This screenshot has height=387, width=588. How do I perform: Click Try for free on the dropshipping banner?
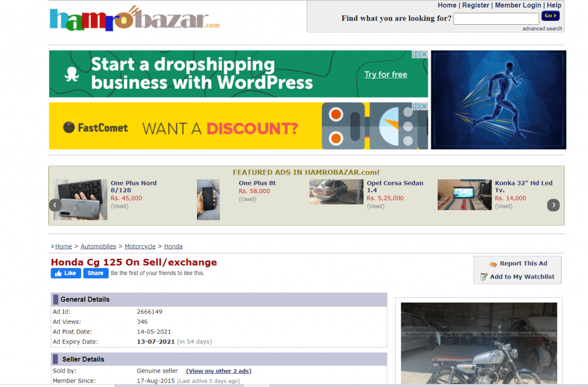pos(387,75)
